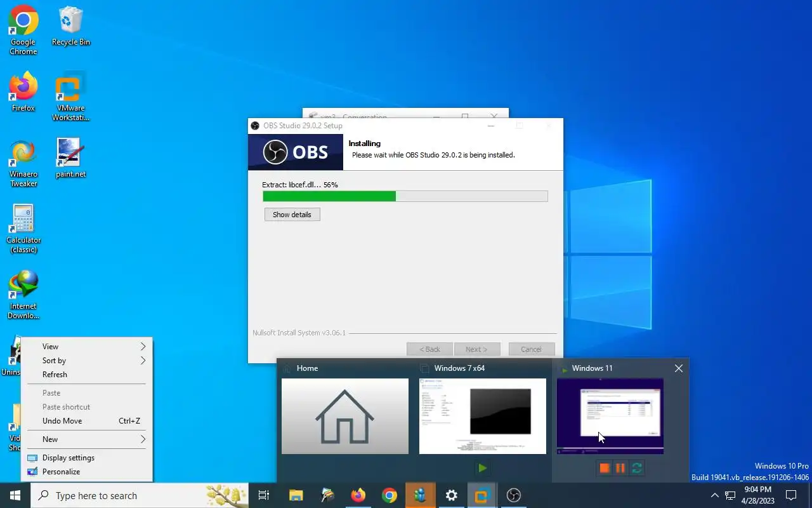Select the Calculator (classic) desktop icon
The image size is (812, 508).
pos(23,229)
